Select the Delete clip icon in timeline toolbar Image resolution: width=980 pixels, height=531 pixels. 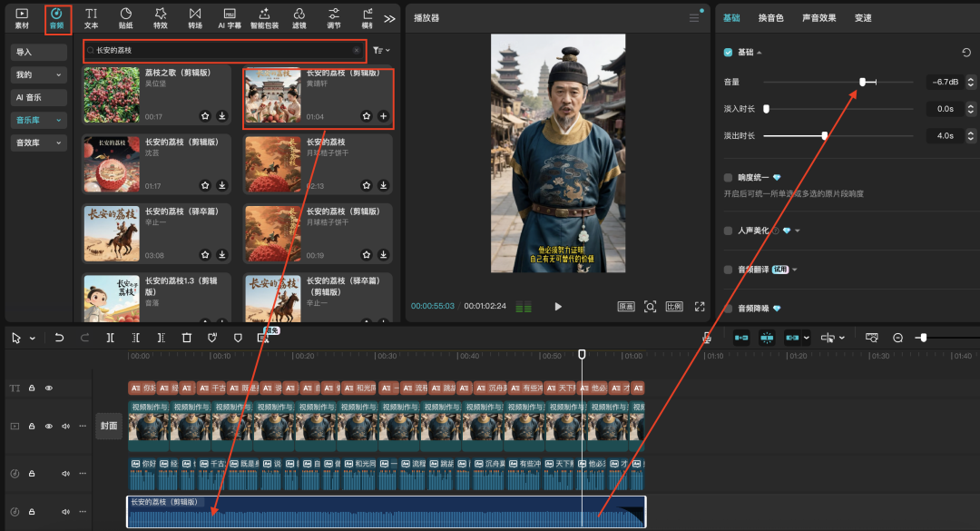click(186, 337)
